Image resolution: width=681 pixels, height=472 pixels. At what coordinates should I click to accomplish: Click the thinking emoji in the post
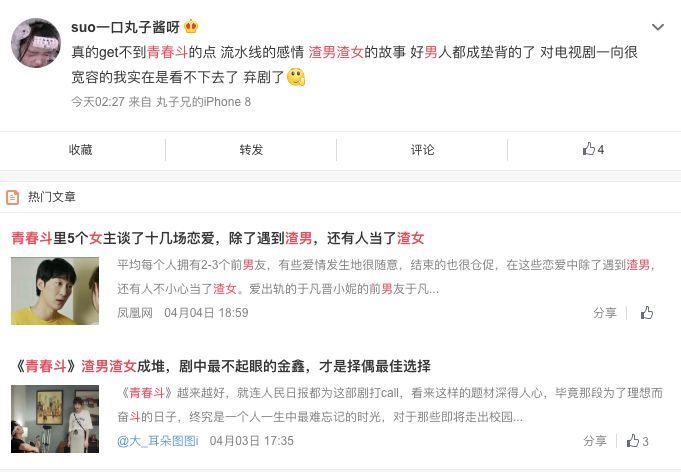click(x=296, y=77)
